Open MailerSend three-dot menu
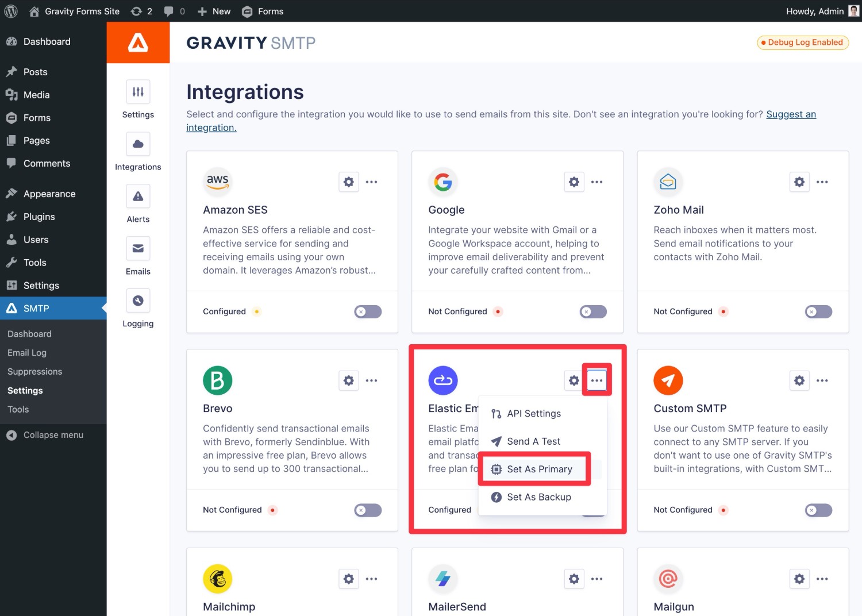The height and width of the screenshot is (616, 862). pos(597,579)
